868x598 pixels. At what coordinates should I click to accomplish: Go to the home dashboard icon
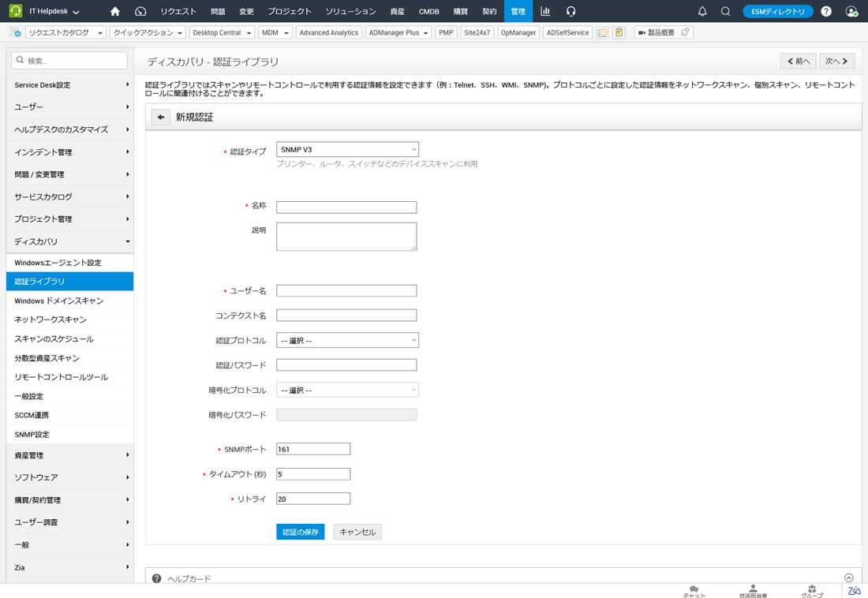pos(115,11)
